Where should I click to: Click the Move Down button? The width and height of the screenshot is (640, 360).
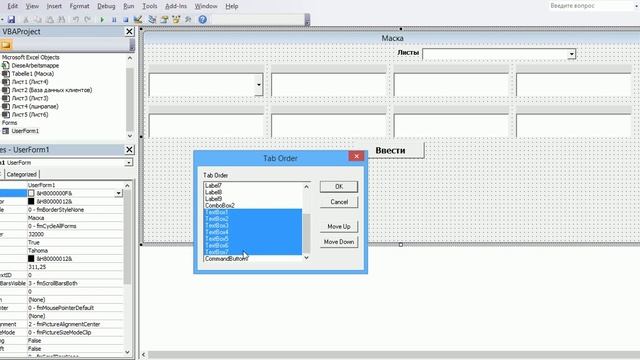click(x=339, y=242)
